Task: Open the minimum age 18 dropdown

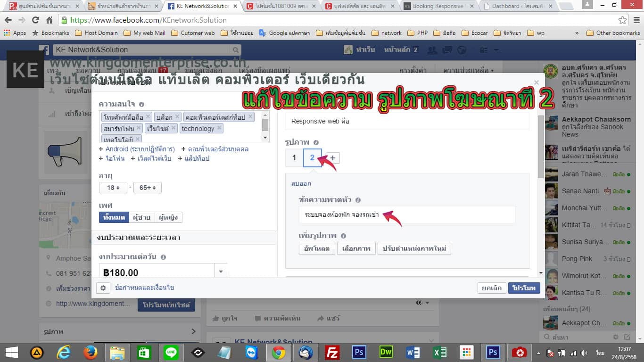Action: coord(113,188)
